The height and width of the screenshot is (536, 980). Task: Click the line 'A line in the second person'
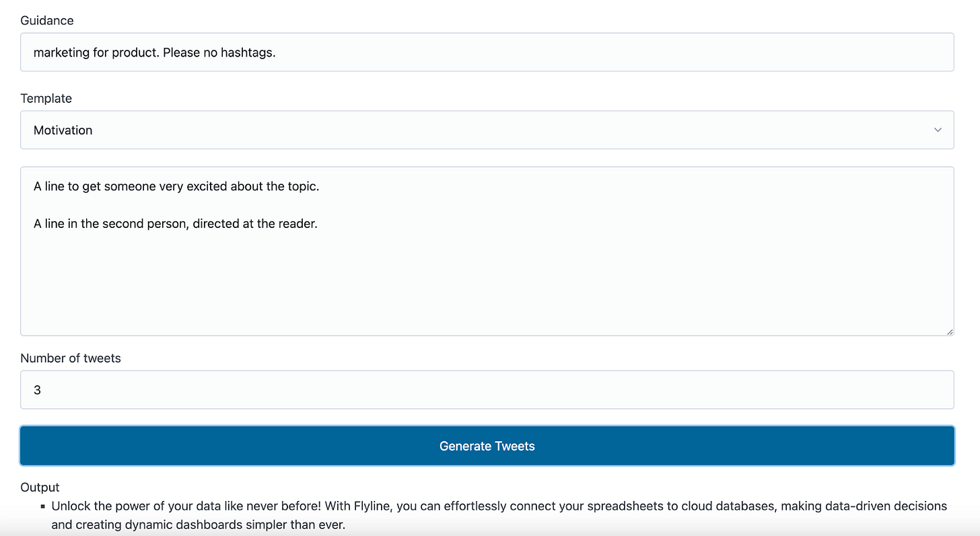[175, 223]
